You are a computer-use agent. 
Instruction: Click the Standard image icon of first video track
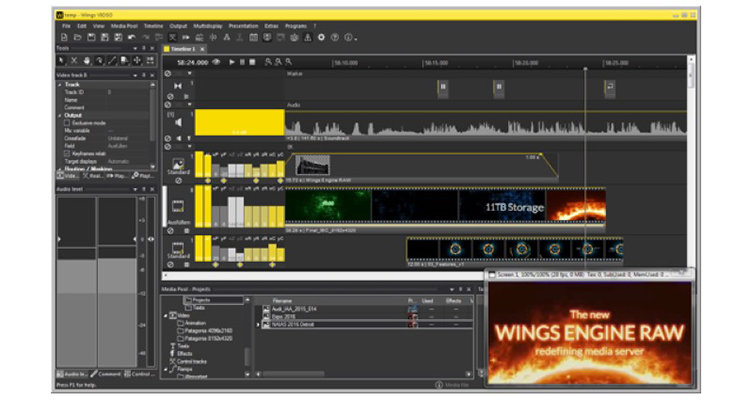[x=178, y=164]
